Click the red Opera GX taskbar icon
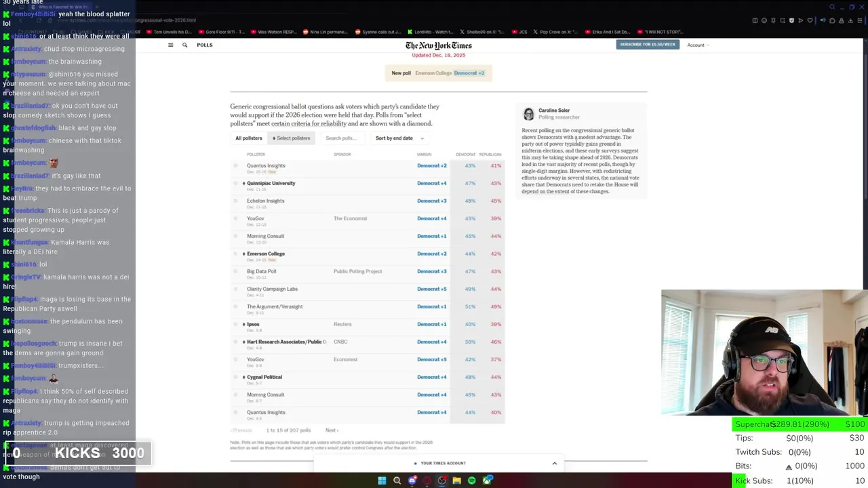This screenshot has width=868, height=488. pyautogui.click(x=427, y=481)
